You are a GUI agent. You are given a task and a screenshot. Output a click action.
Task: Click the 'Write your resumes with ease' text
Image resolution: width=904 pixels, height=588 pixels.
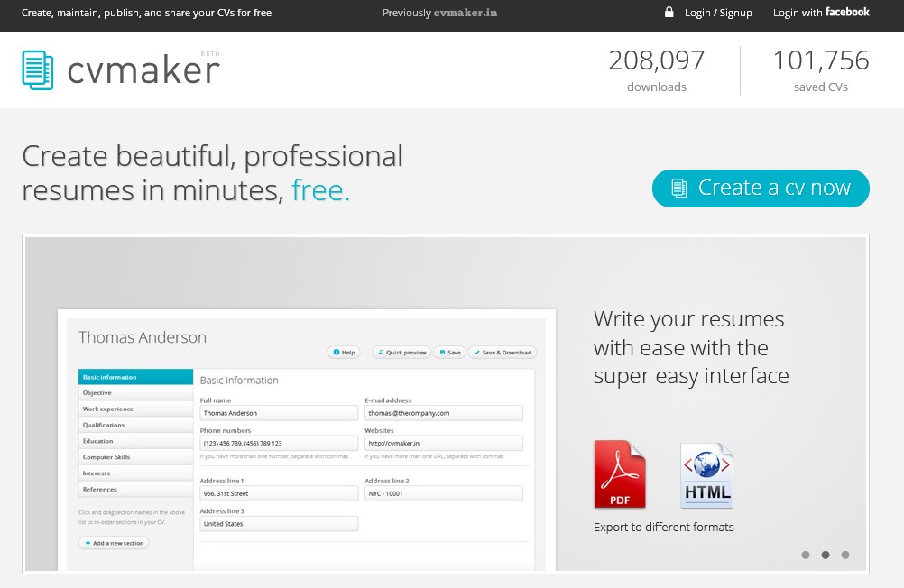(691, 347)
